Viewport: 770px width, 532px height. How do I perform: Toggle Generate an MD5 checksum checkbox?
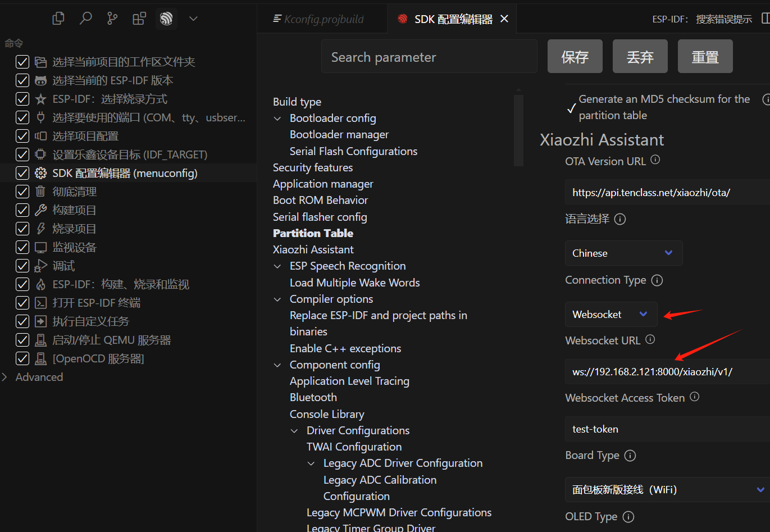click(x=571, y=108)
